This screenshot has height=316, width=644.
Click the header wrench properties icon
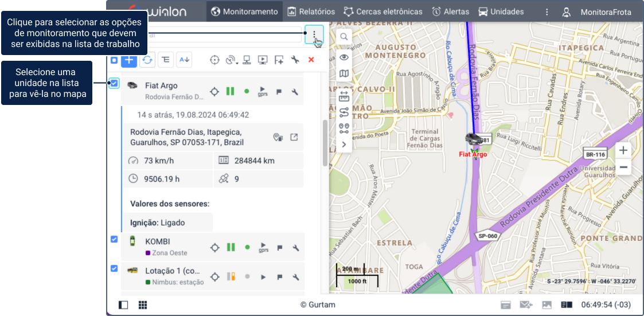(x=295, y=60)
